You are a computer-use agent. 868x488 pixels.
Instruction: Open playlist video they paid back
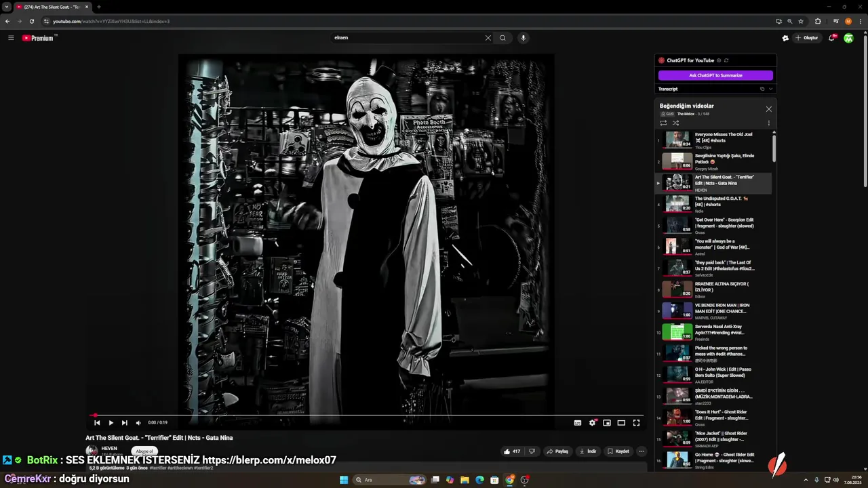point(713,268)
